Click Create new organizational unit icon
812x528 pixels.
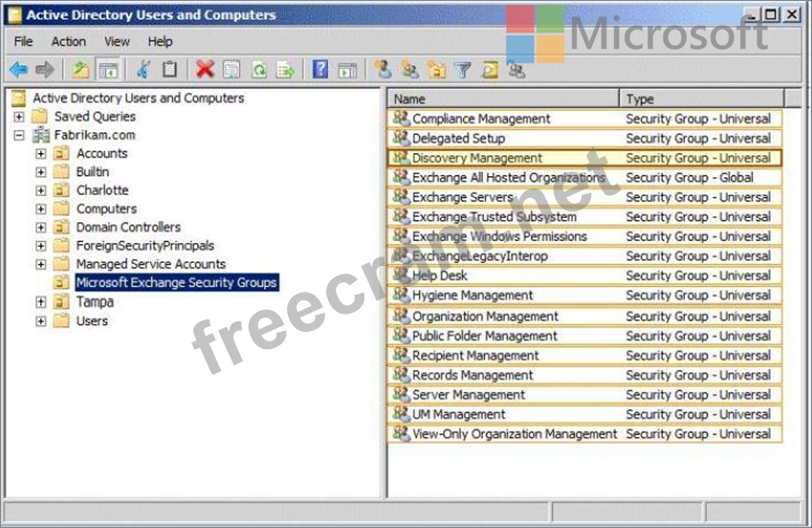point(436,70)
